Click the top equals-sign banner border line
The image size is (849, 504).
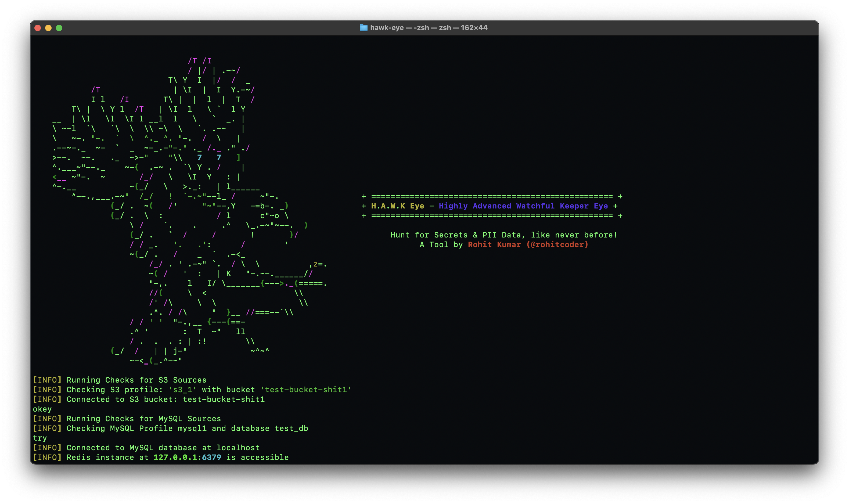point(492,196)
